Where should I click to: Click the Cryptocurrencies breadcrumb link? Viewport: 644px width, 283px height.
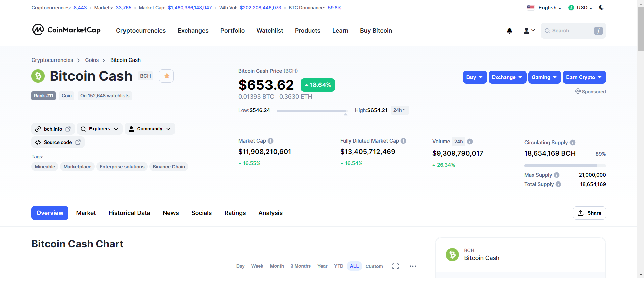pyautogui.click(x=52, y=60)
